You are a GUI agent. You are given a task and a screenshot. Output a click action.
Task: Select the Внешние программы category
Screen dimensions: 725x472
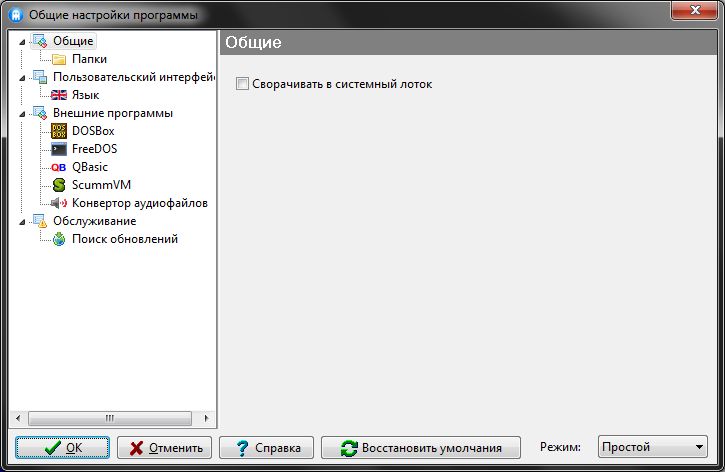pos(113,113)
